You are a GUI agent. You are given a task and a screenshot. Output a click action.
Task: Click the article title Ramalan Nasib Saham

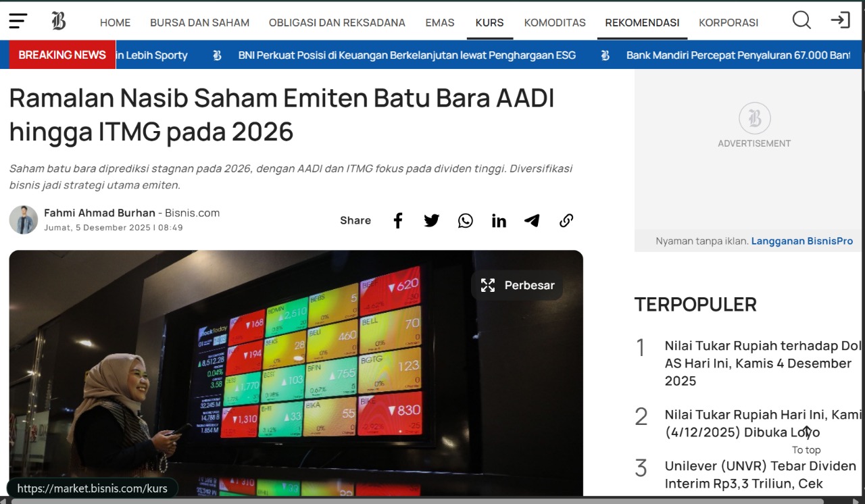[x=282, y=115]
